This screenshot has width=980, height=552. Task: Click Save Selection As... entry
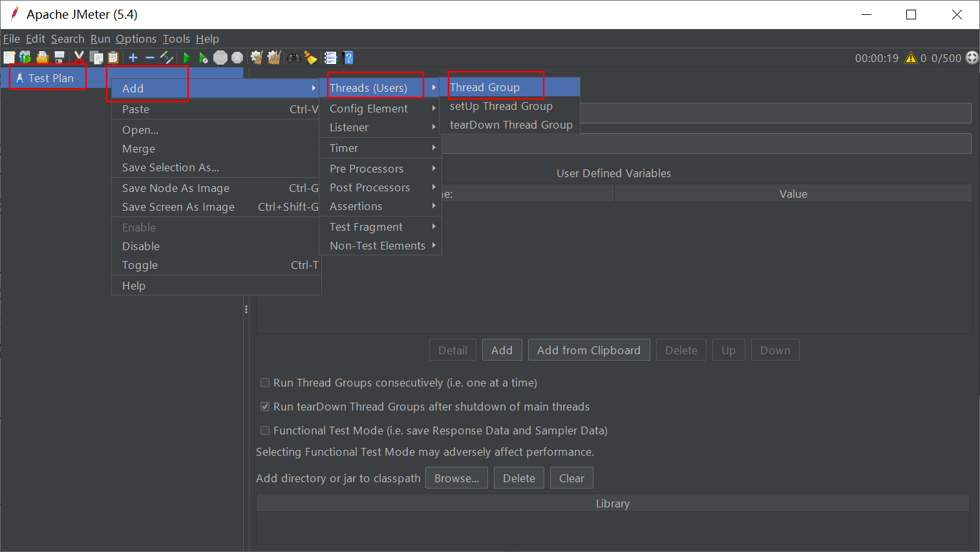click(x=216, y=167)
